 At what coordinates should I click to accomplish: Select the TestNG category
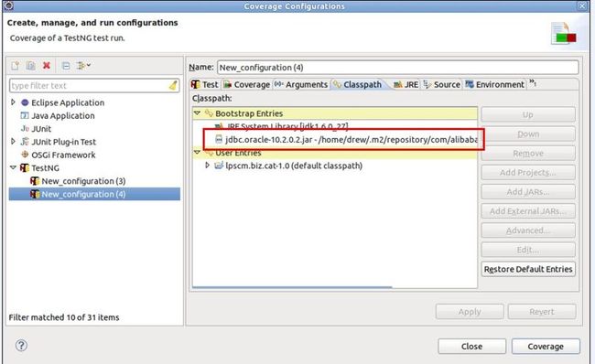pos(45,168)
